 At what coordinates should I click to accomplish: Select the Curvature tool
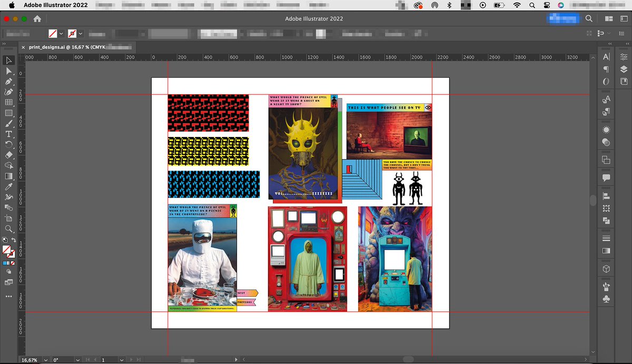tap(8, 92)
